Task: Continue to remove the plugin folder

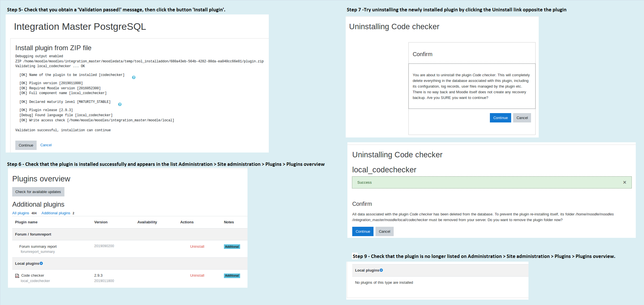Action: click(363, 231)
